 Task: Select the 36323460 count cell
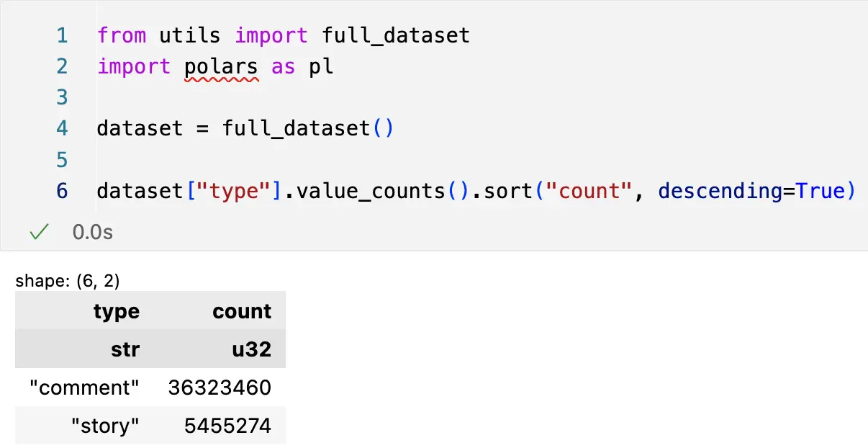(x=220, y=387)
